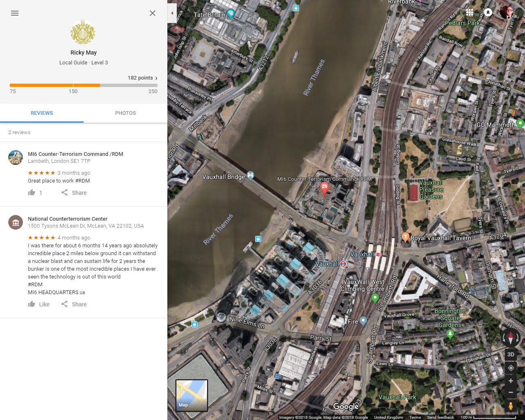Select the Reviews tab
This screenshot has height=420, width=525.
click(x=42, y=113)
